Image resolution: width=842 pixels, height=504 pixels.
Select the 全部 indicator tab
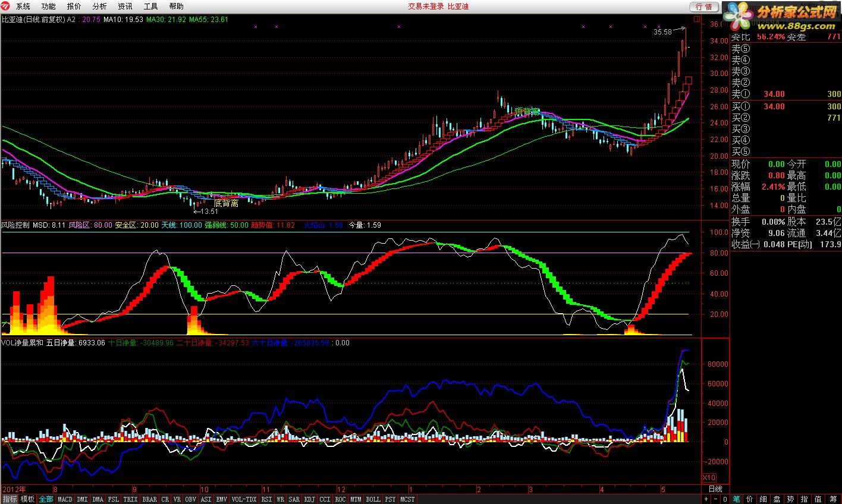pos(46,499)
